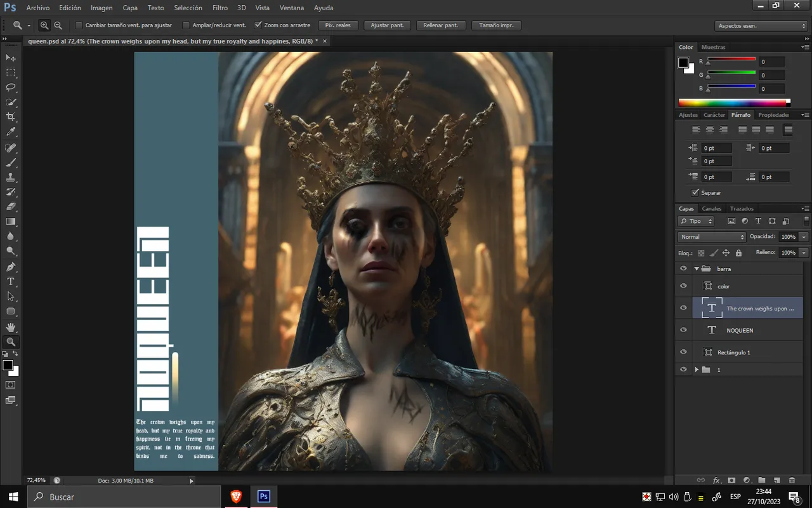Viewport: 812px width, 508px height.
Task: Click the Ajustar pant. button
Action: pos(387,25)
